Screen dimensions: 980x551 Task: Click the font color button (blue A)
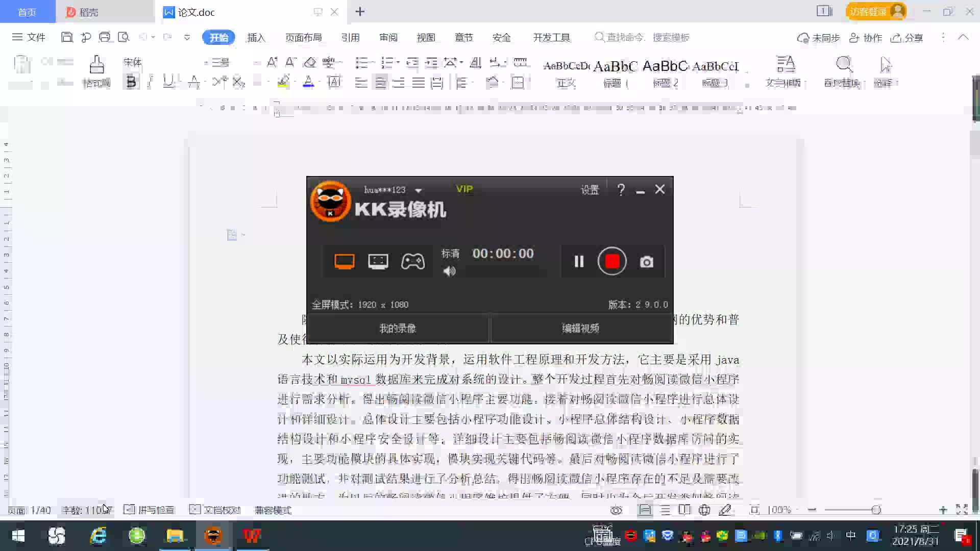pyautogui.click(x=308, y=82)
